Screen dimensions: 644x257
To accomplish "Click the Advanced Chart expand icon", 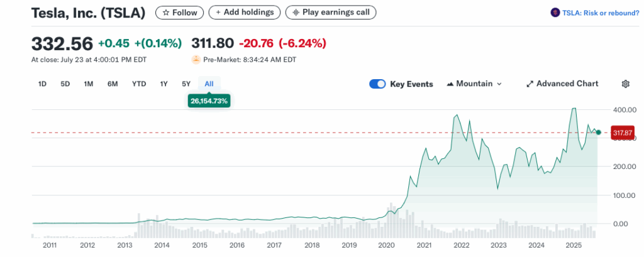I will click(x=530, y=84).
